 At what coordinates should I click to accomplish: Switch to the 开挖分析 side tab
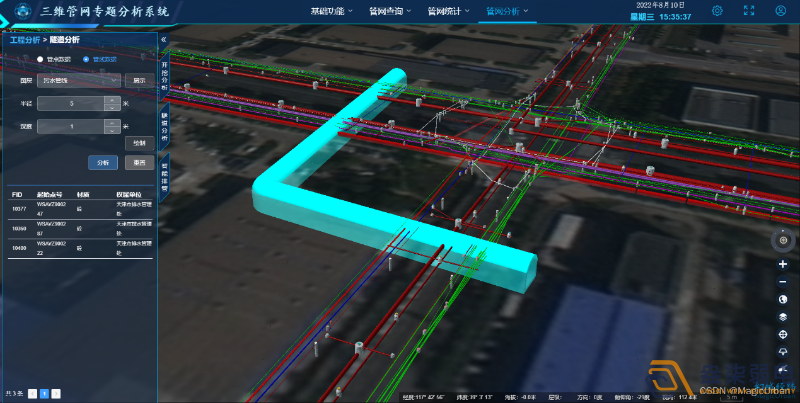coord(164,76)
